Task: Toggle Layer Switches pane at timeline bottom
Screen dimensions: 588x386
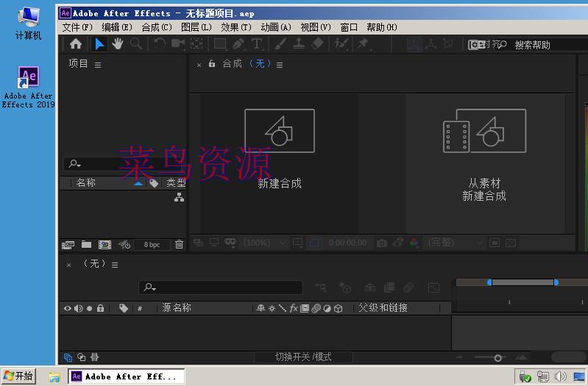Action: [x=68, y=357]
